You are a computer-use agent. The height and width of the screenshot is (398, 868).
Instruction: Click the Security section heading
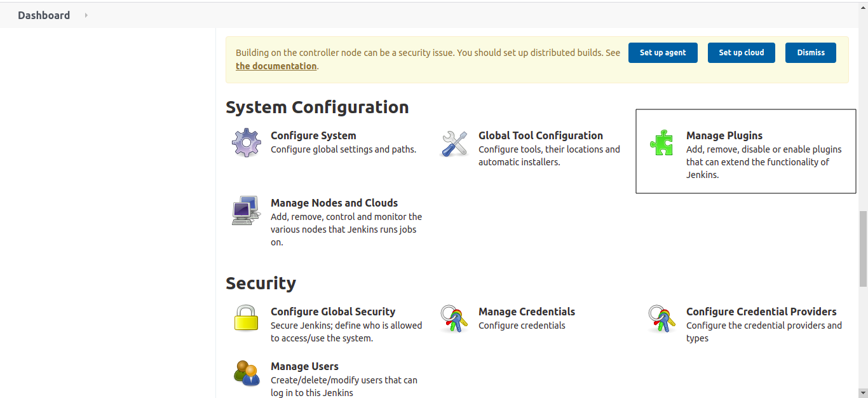261,283
